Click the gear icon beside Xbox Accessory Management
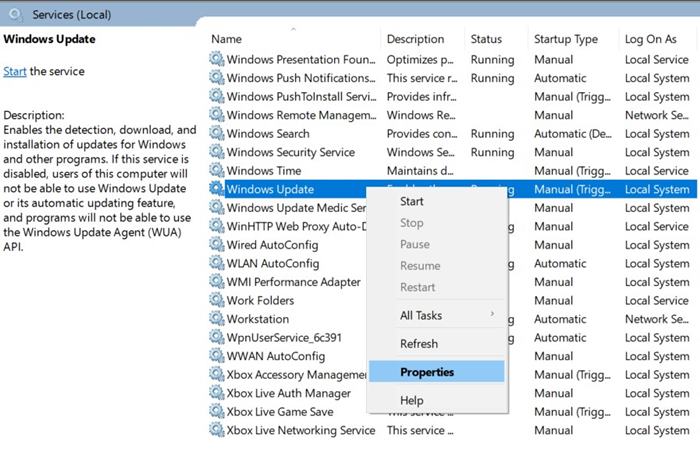This screenshot has height=449, width=700. (x=217, y=374)
